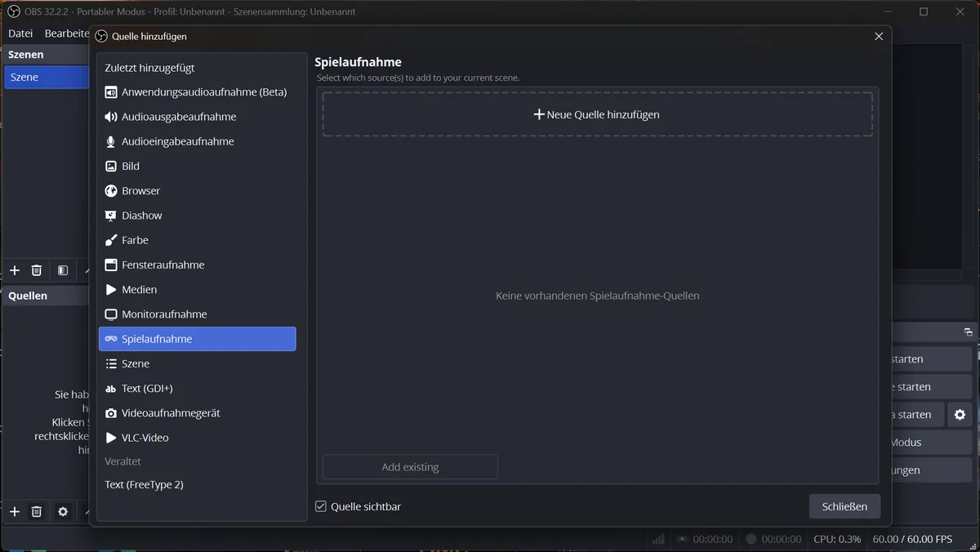Screen dimensions: 980x552
Task: Pick the VLC-Video play icon
Action: [x=111, y=438]
